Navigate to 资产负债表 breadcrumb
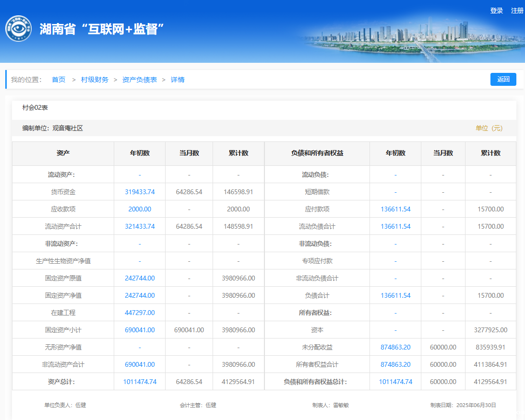The width and height of the screenshot is (525, 420). click(140, 80)
